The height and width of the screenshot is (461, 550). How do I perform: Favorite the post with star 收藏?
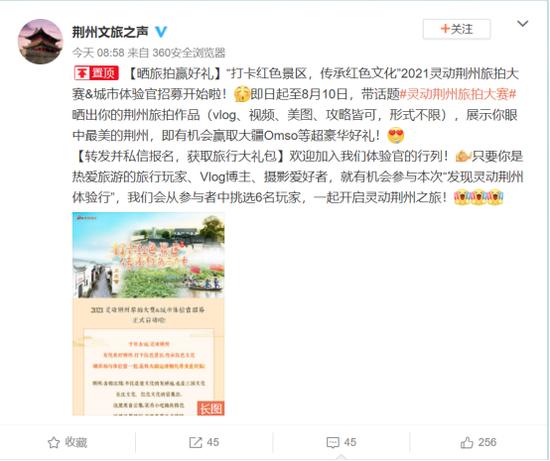click(x=67, y=442)
